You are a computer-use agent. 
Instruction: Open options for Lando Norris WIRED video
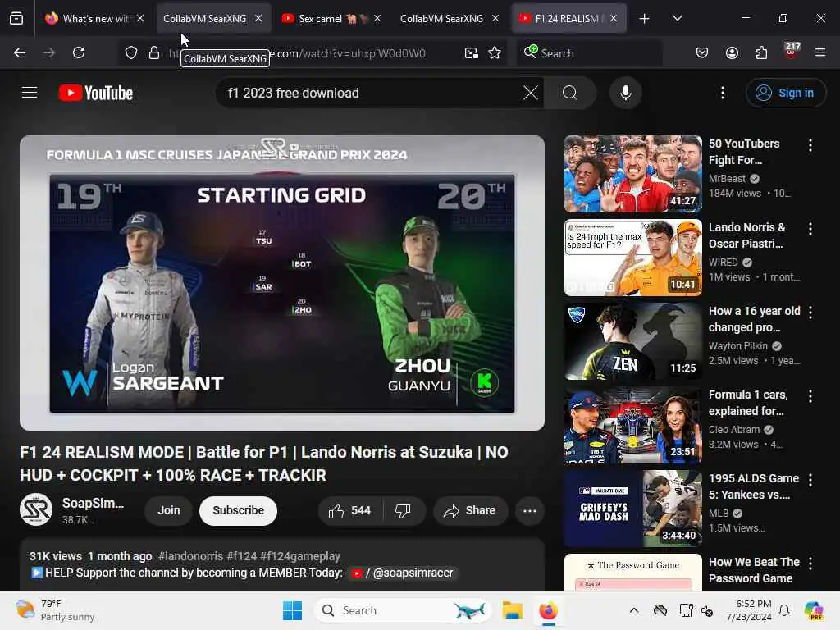click(x=810, y=229)
